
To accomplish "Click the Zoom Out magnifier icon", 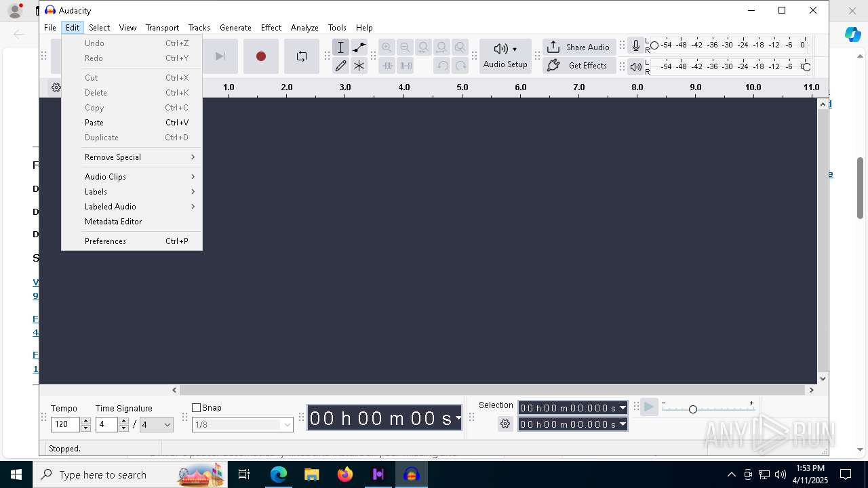I will pos(405,47).
